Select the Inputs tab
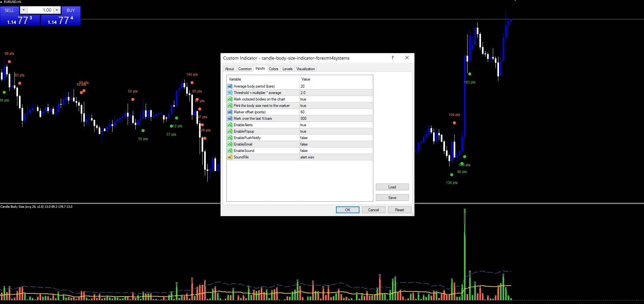 (x=260, y=68)
